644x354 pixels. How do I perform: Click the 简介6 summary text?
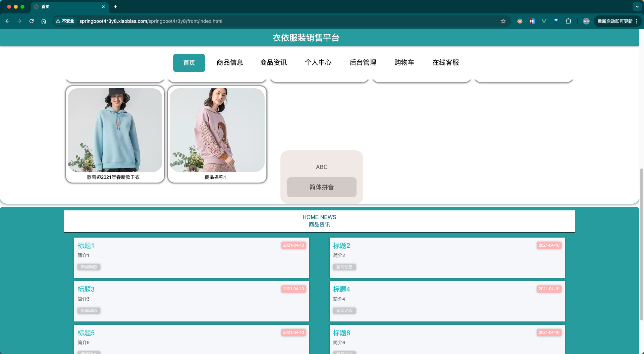(339, 343)
